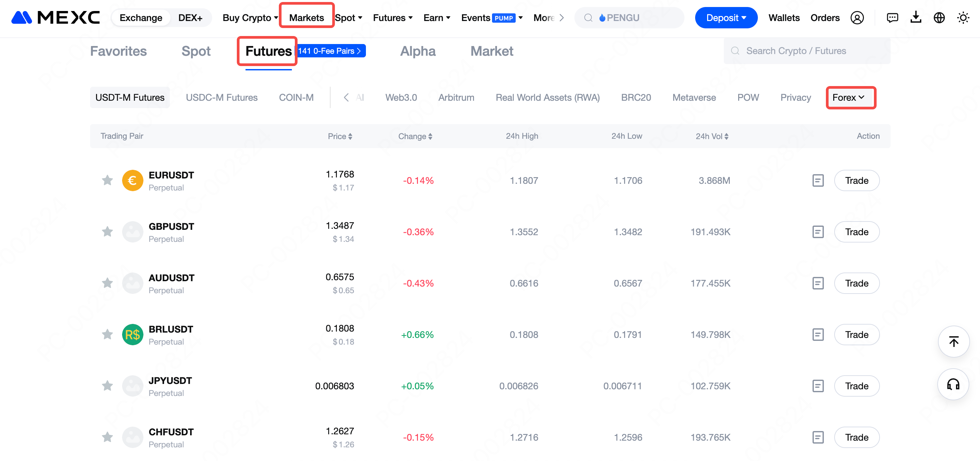Expand the Deposit dropdown button
The width and height of the screenshot is (980, 461).
pos(725,18)
